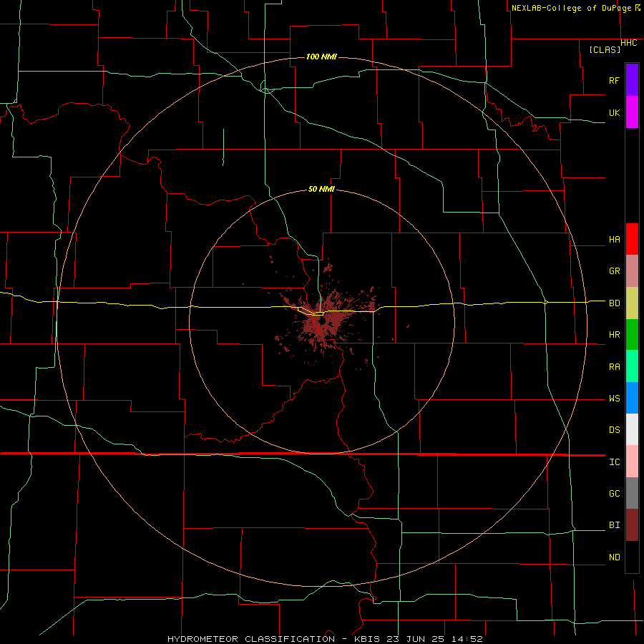The image size is (644, 644).
Task: Click the UK magenta legend swatch
Action: (632, 112)
